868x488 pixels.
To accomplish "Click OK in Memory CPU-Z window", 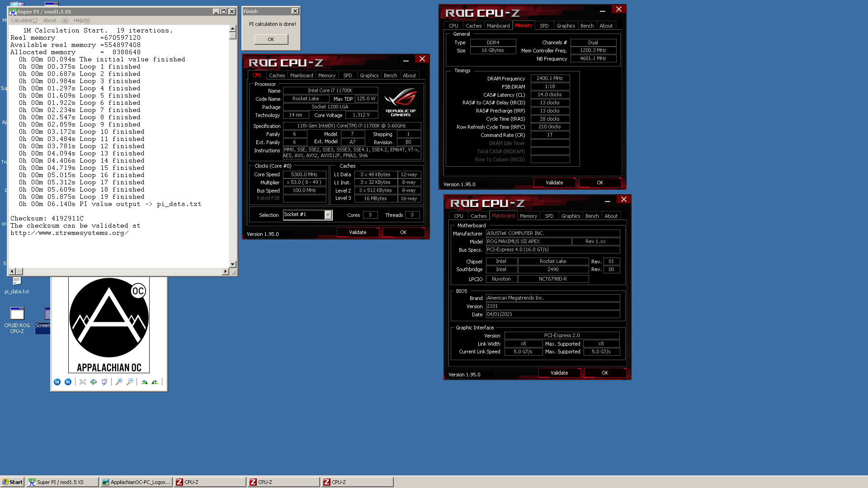I will click(600, 183).
